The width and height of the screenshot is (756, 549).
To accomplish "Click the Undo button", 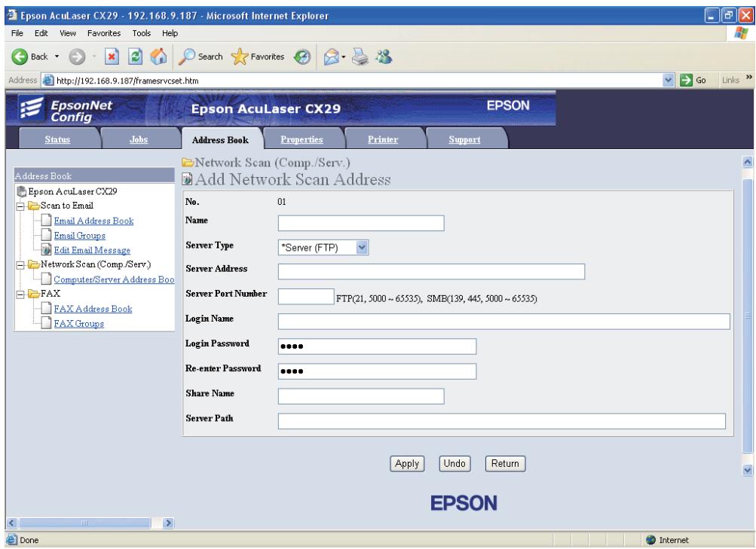I will [455, 464].
